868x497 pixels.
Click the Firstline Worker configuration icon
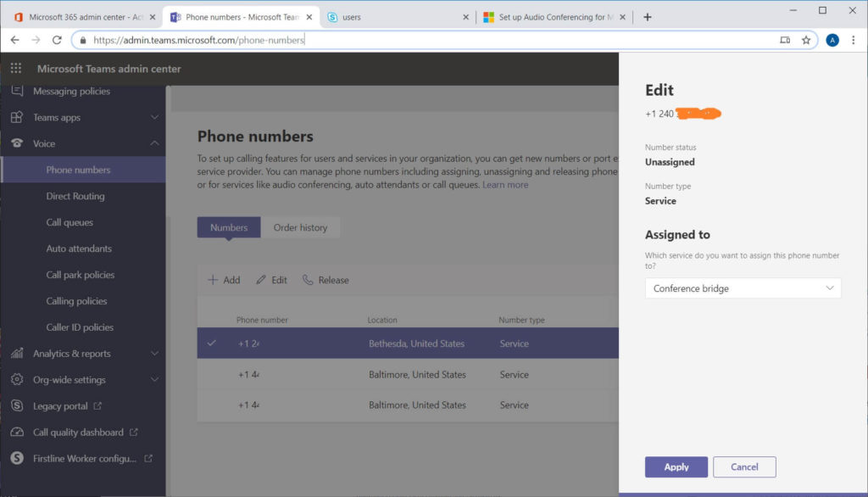click(x=17, y=458)
